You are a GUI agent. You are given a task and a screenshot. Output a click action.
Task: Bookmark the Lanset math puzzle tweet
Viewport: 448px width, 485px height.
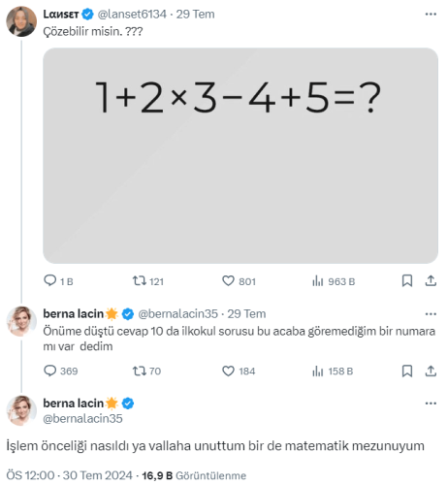tap(407, 280)
